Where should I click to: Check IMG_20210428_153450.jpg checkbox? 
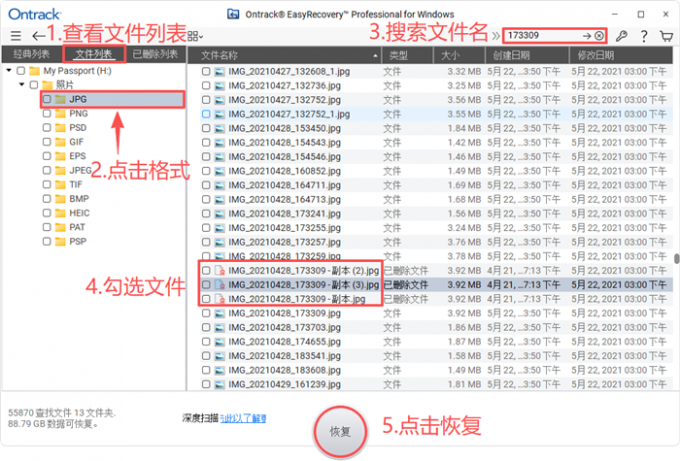[x=206, y=128]
